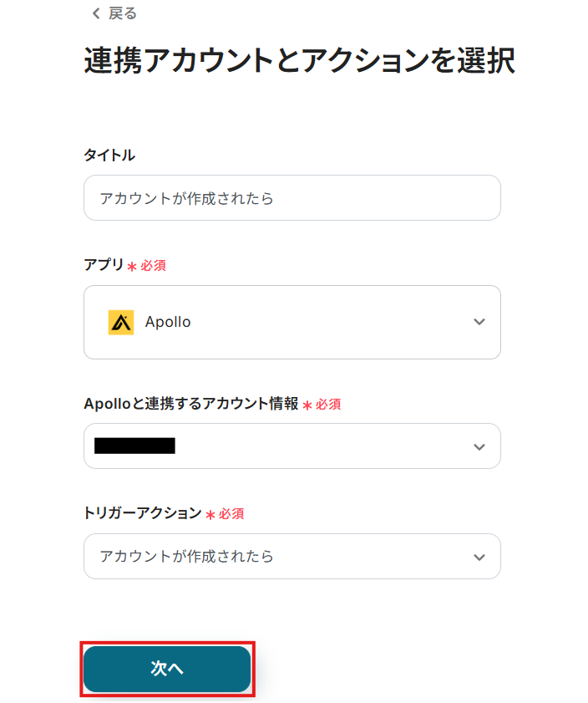588x703 pixels.
Task: Click the redacted account name value
Action: tap(134, 446)
